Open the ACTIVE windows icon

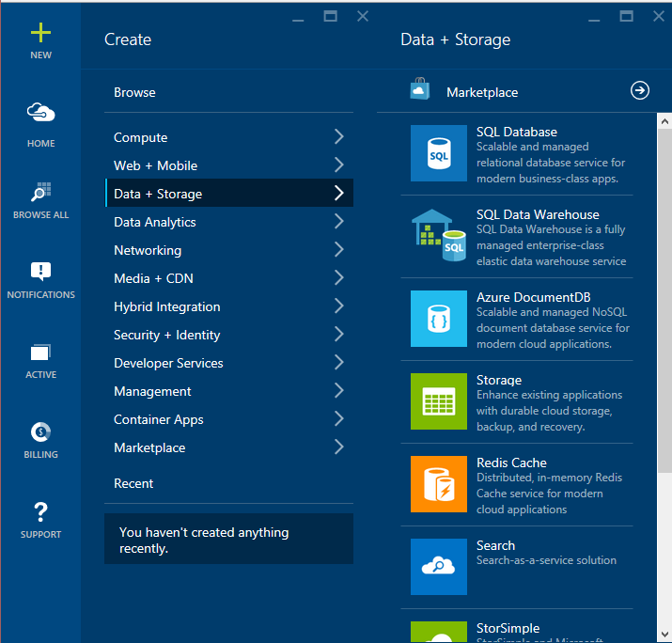(40, 353)
